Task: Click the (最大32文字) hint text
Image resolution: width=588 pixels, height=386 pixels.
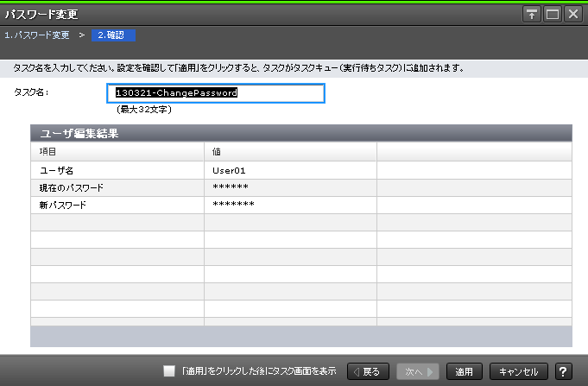Action: (x=144, y=110)
